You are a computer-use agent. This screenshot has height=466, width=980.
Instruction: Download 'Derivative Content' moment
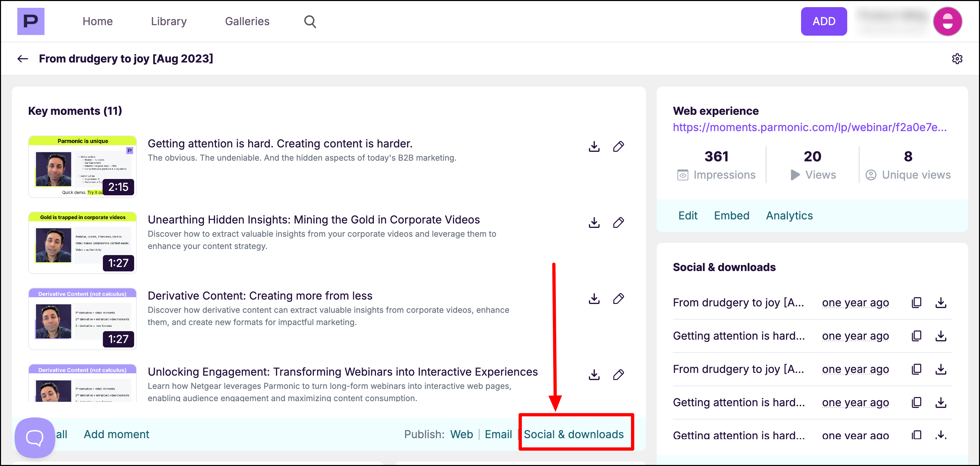[x=594, y=299]
